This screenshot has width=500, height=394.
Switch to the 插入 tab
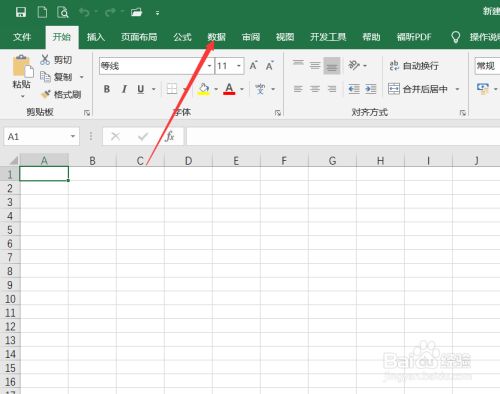96,37
